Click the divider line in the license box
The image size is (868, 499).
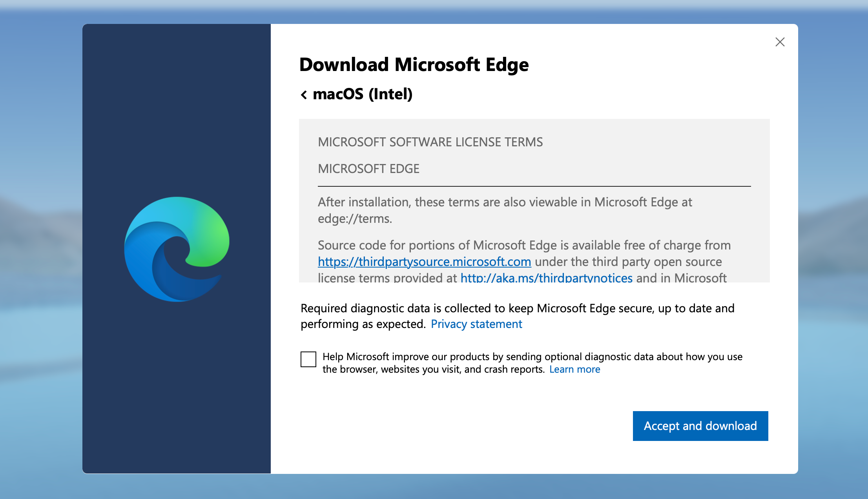(534, 186)
